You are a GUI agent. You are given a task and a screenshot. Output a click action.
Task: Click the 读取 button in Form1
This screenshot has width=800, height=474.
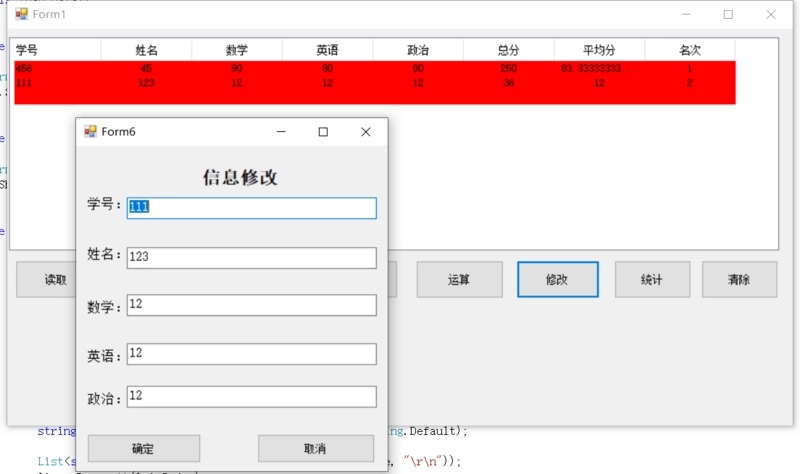46,280
